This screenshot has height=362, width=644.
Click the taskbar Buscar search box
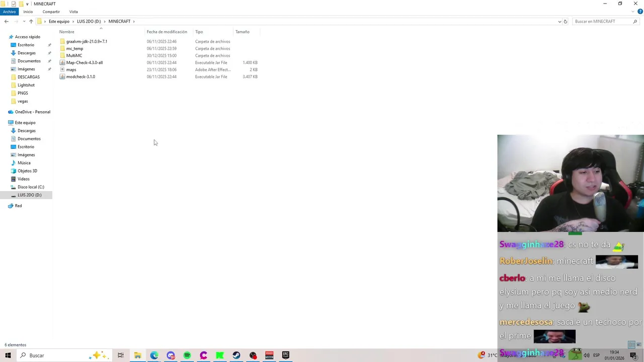tap(64, 355)
